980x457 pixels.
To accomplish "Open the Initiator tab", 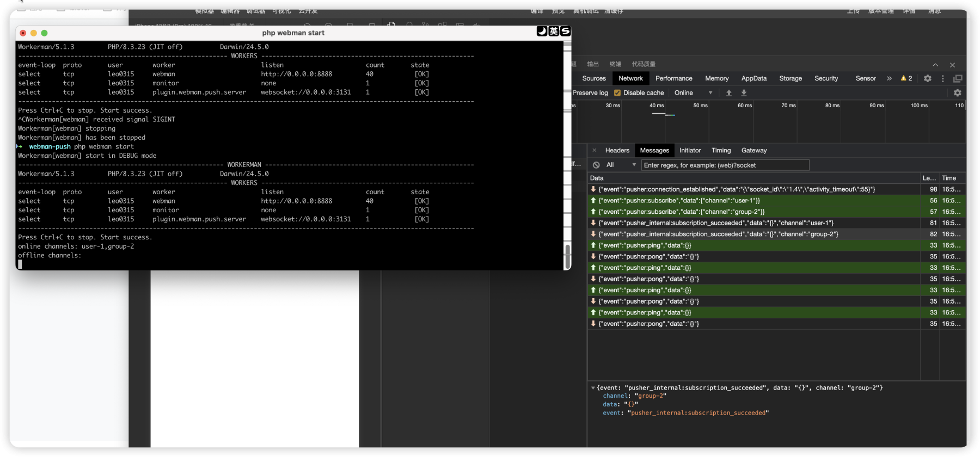I will click(x=690, y=150).
